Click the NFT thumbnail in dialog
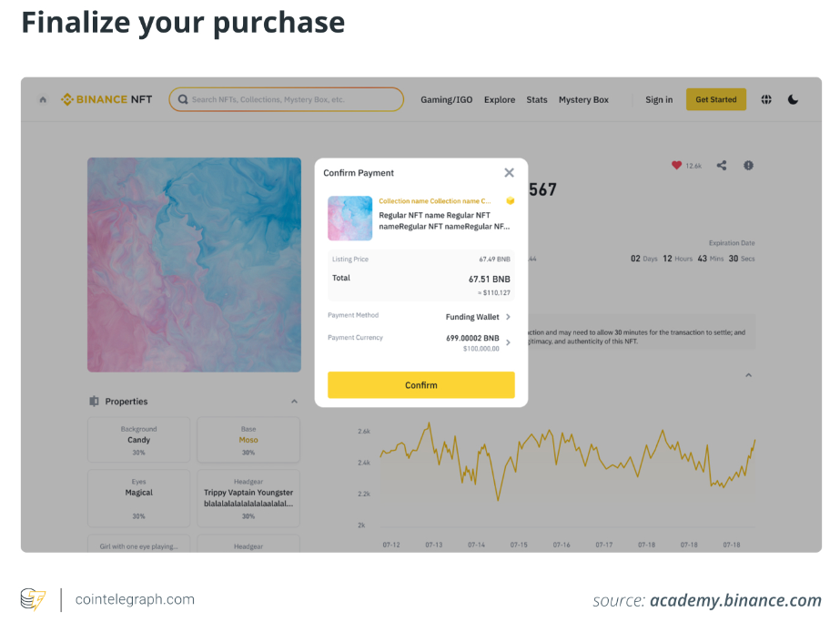The height and width of the screenshot is (632, 840). click(x=350, y=219)
